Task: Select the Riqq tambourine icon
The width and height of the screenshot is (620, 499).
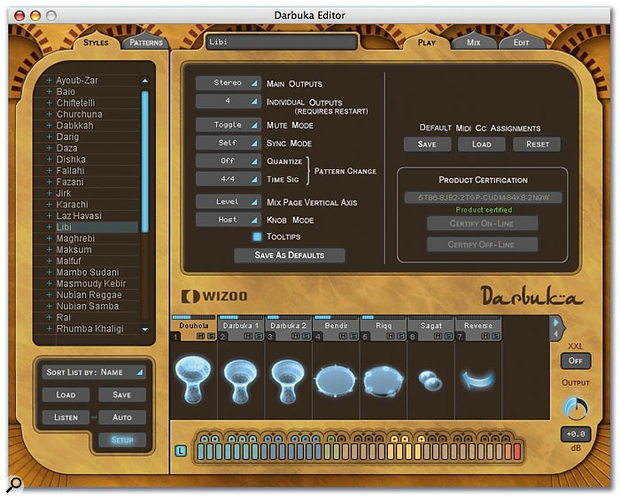Action: pos(383,381)
